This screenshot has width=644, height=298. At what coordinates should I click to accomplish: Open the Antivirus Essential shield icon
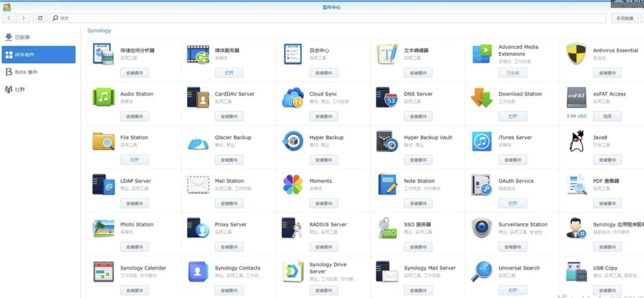(x=577, y=54)
